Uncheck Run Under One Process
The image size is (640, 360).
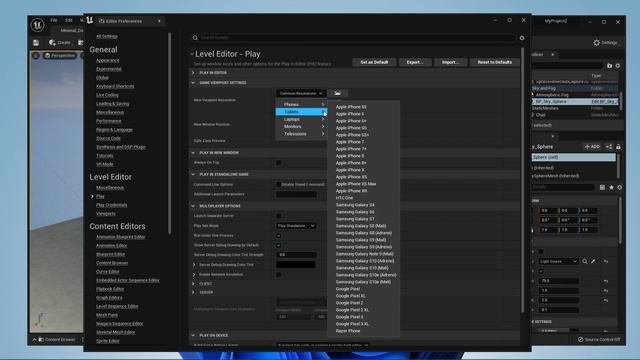278,236
